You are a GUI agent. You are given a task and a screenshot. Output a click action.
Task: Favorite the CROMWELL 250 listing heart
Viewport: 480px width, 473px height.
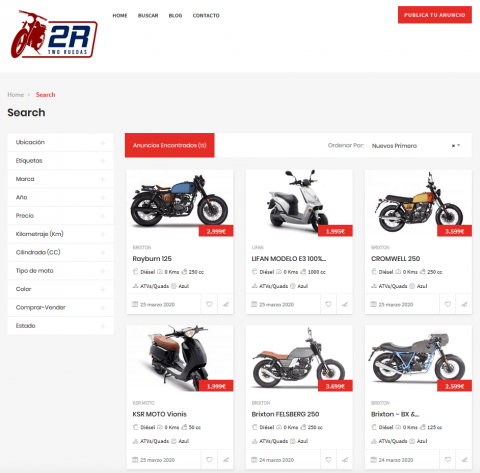click(x=448, y=304)
